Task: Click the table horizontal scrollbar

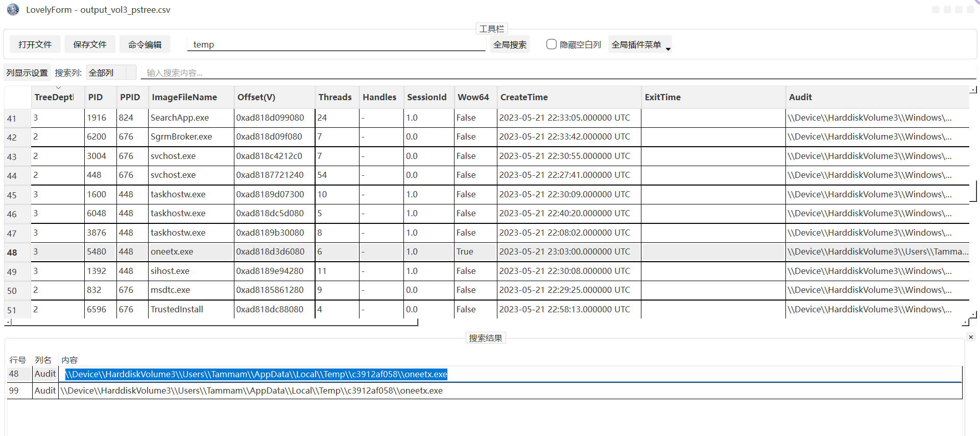Action: [x=214, y=322]
